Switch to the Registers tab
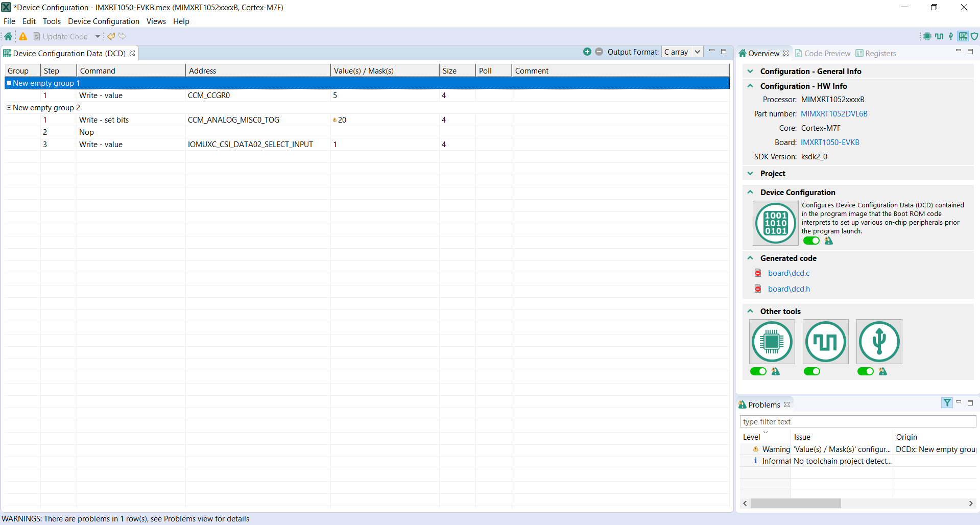 point(876,53)
